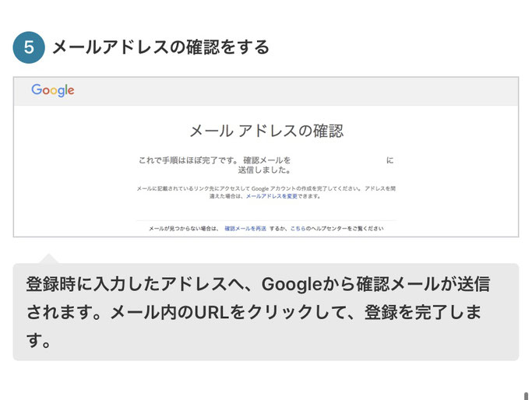532x400 pixels.
Task: Click the thin divider line above the footer
Action: (266, 220)
